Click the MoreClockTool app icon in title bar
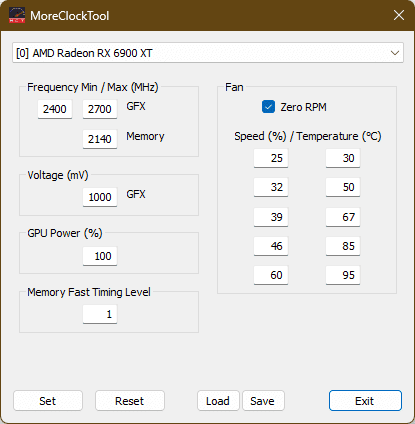This screenshot has width=415, height=424. click(17, 15)
